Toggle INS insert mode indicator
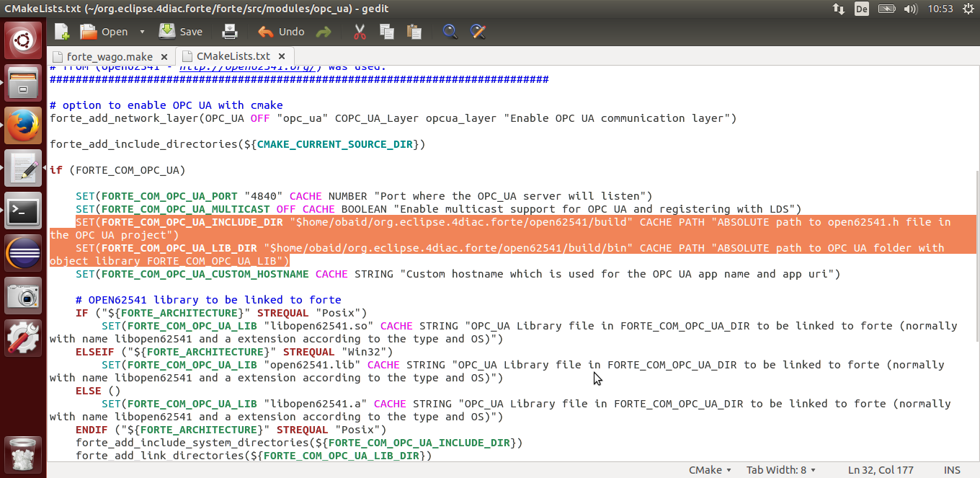 (952, 470)
